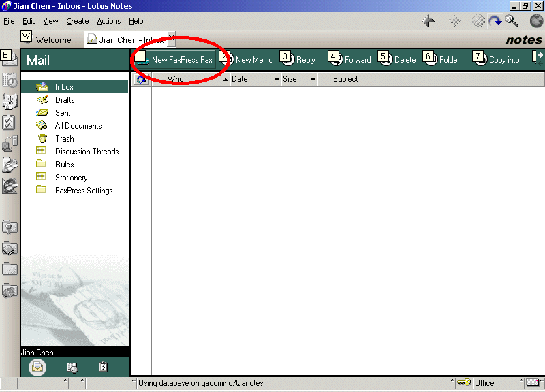Refresh using the blue curved arrow icon

point(495,21)
